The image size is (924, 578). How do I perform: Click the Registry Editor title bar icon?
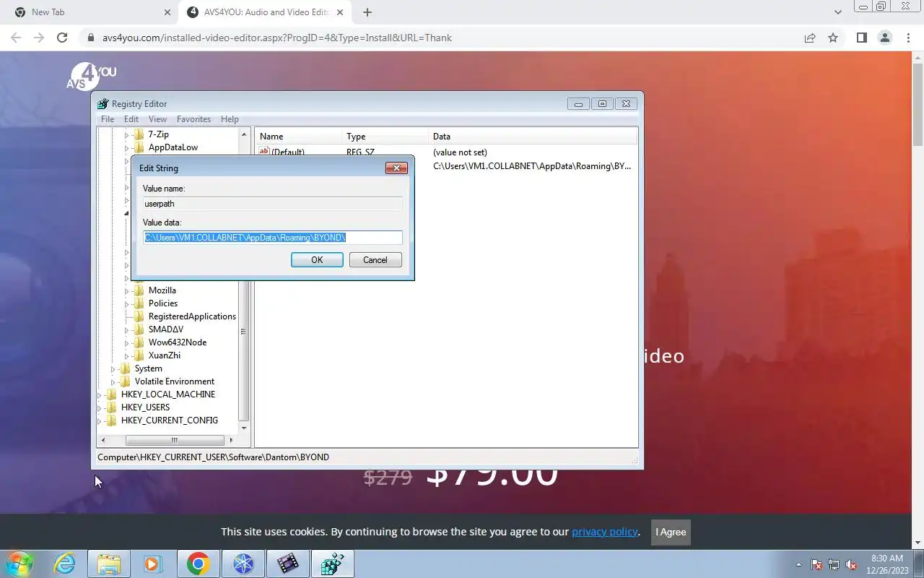pyautogui.click(x=103, y=104)
